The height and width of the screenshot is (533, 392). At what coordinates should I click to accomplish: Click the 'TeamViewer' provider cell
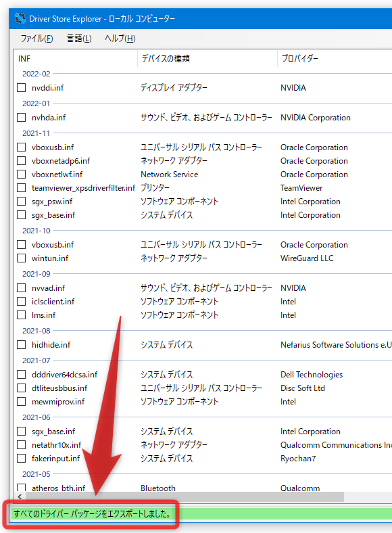(x=301, y=188)
